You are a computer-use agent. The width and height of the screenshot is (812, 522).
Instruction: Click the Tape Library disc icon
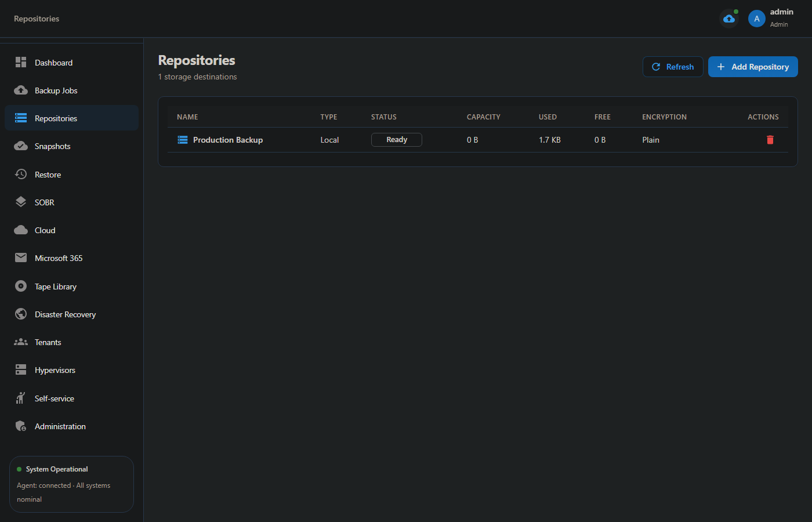pos(21,286)
